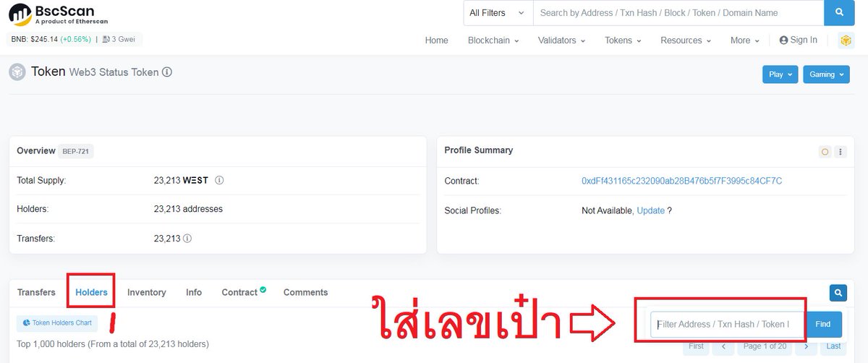Click the Update social profiles link
Screen dimensions: 868x363
pos(650,210)
